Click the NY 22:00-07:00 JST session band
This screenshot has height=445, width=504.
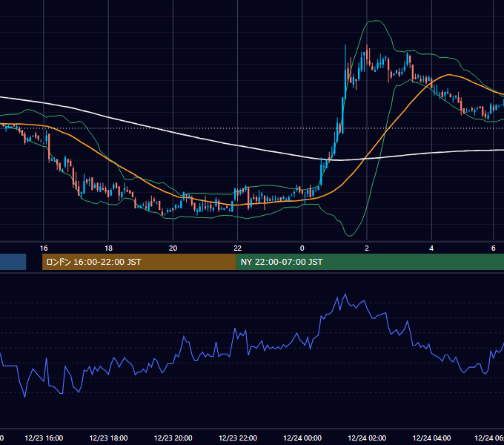(x=370, y=262)
